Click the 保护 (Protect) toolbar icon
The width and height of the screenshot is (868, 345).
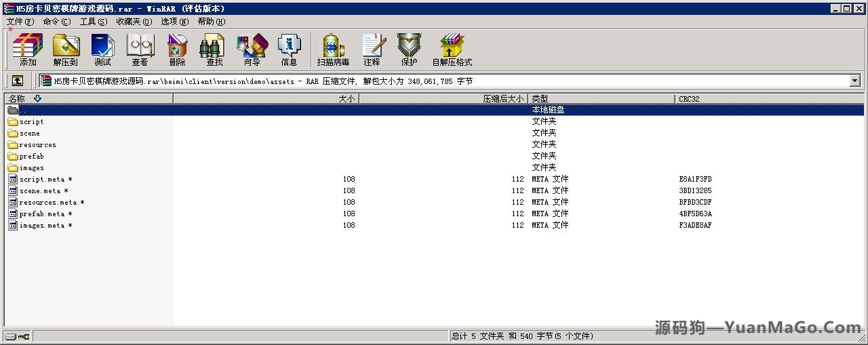(x=409, y=50)
